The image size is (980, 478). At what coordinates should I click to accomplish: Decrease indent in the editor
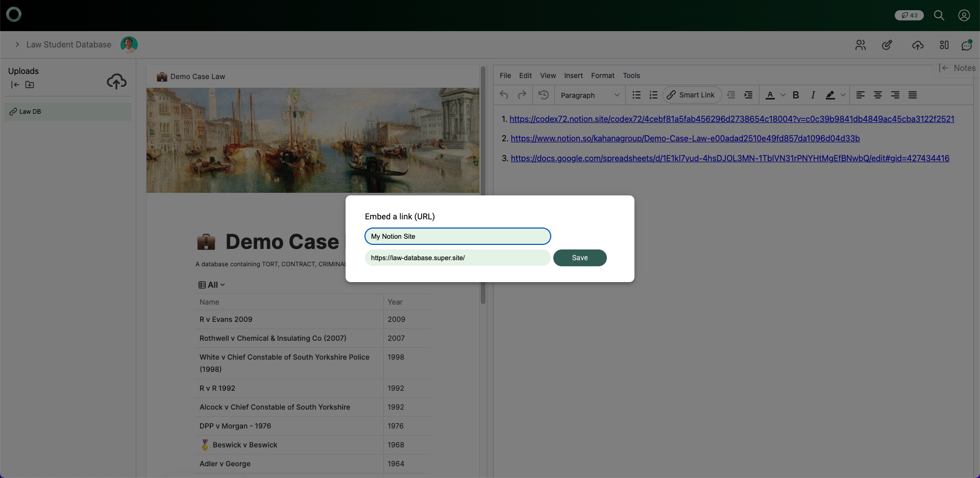point(731,95)
